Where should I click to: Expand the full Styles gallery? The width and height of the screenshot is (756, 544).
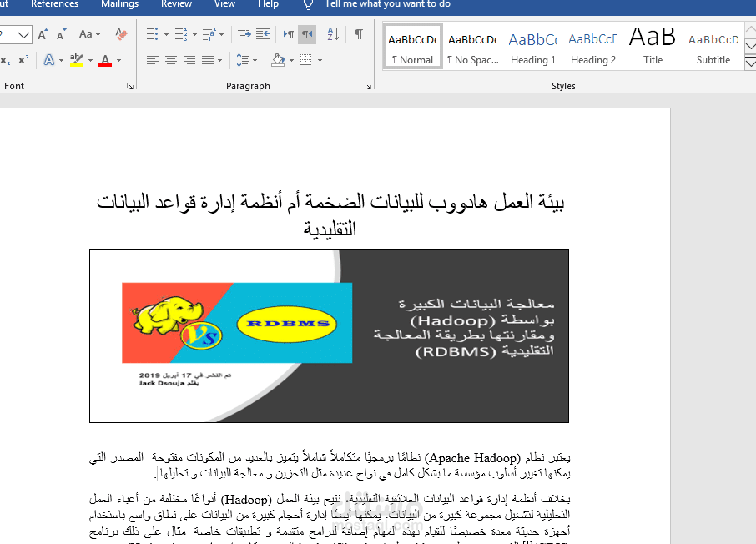[750, 63]
